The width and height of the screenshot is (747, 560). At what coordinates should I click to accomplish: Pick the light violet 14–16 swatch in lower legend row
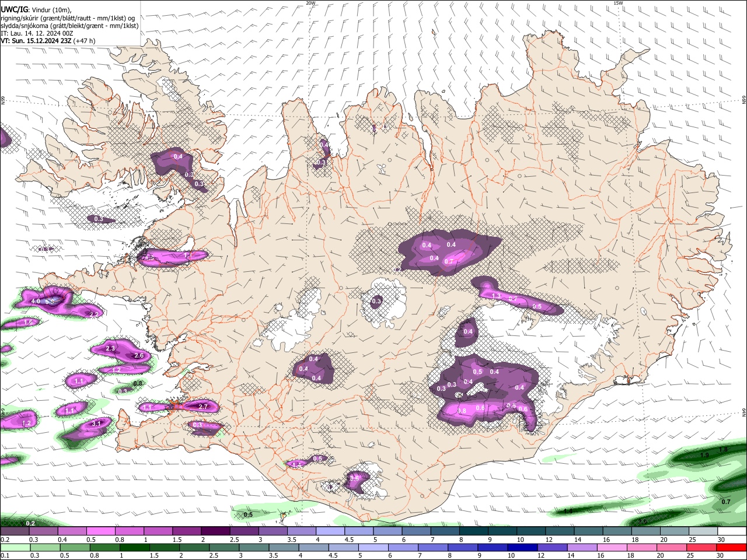[582, 548]
